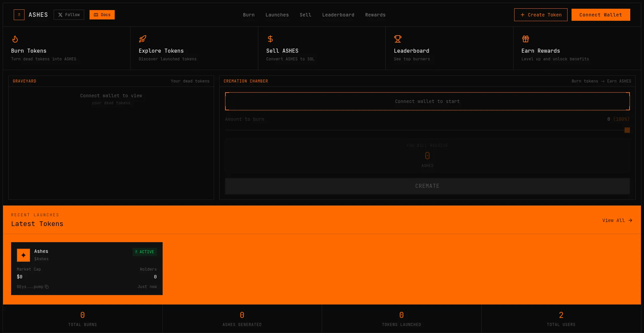Go to the Launches nav item
644x333 pixels.
click(277, 15)
